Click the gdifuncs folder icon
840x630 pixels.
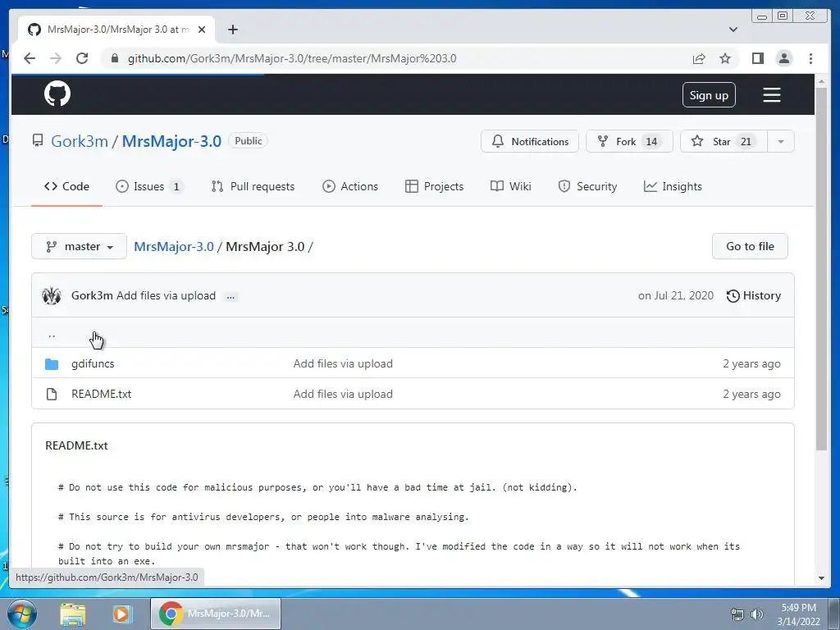pos(52,364)
